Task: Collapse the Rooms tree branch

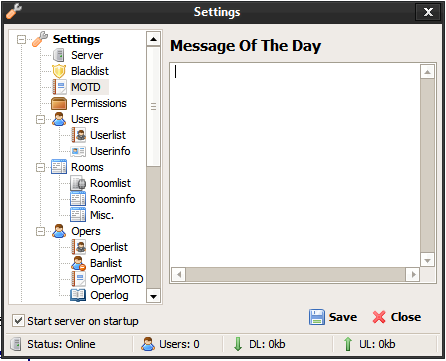Action: click(40, 167)
